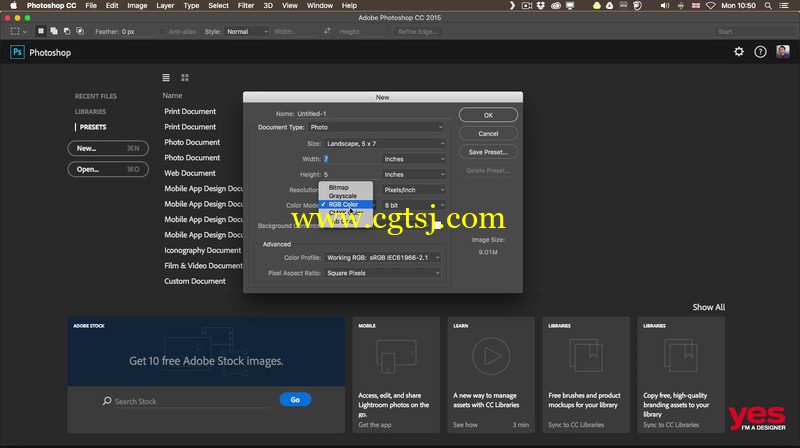Click the Dropbox menu bar icon
800x448 pixels.
(x=541, y=6)
